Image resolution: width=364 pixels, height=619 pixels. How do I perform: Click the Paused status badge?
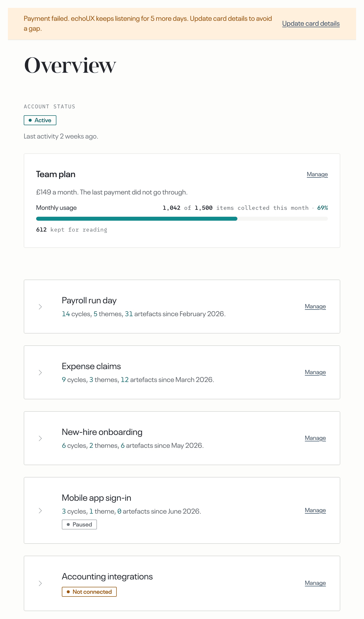coord(79,524)
